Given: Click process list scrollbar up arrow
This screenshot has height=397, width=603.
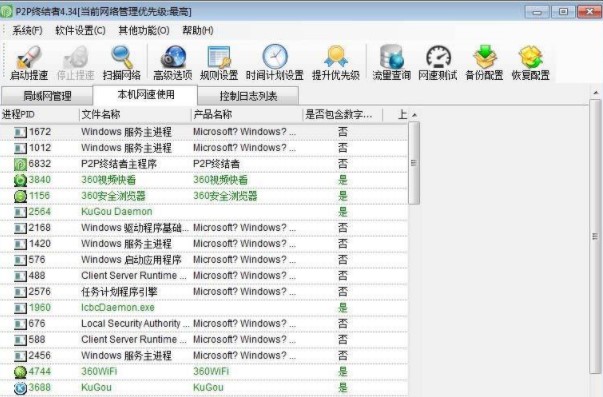Looking at the screenshot, I should 414,115.
